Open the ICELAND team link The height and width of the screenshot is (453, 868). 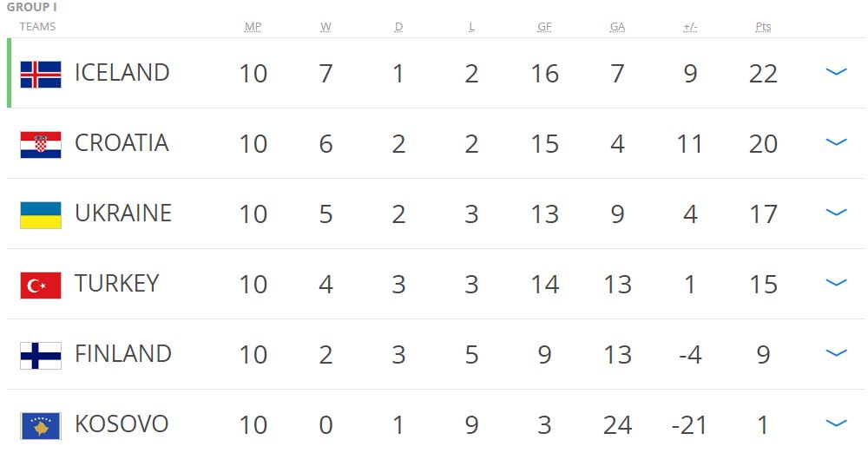(122, 73)
